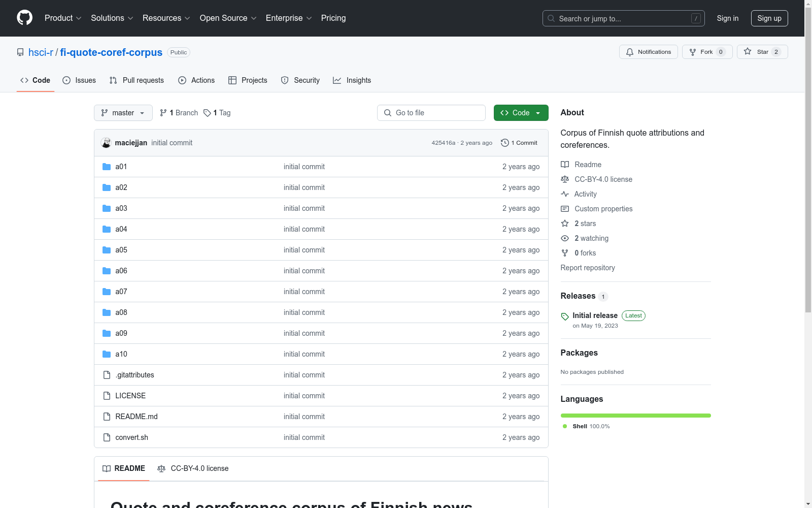The height and width of the screenshot is (508, 812).
Task: Click the a03 initial commit message
Action: click(304, 208)
